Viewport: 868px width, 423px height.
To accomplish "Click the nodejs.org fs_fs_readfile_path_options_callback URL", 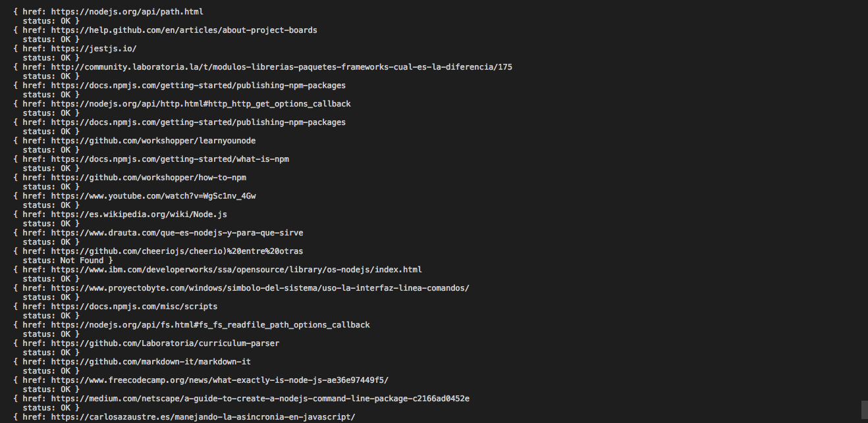I will pos(211,325).
